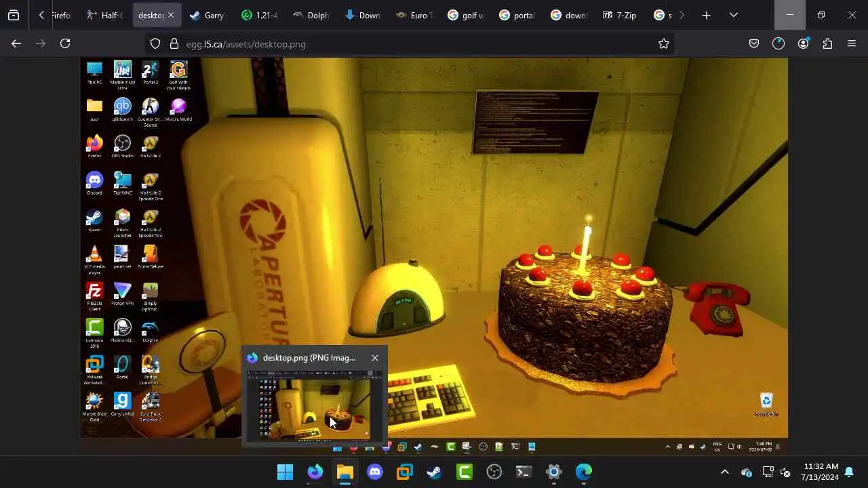
Task: Switch to the 7-Zip tab
Action: [x=620, y=15]
